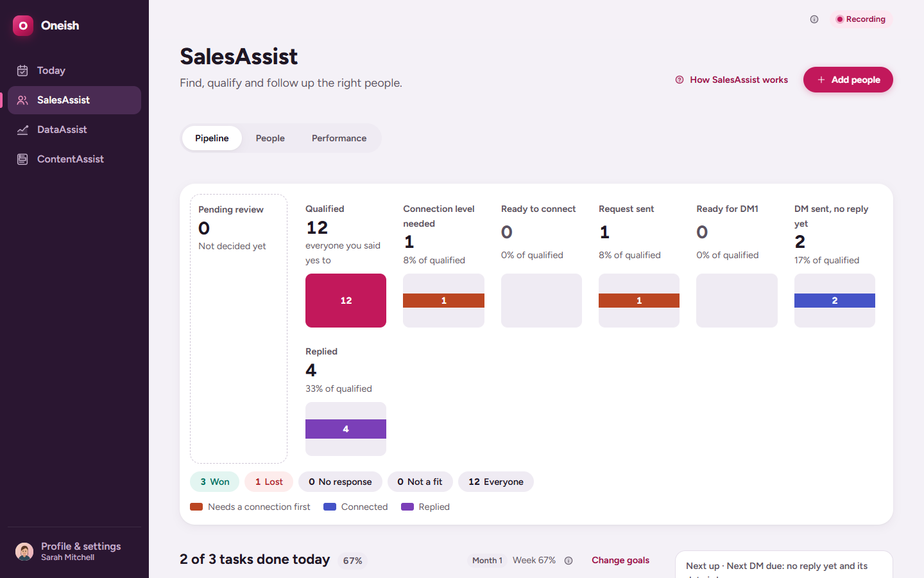This screenshot has width=924, height=578.
Task: Click the DataAssist chart icon
Action: click(x=22, y=130)
